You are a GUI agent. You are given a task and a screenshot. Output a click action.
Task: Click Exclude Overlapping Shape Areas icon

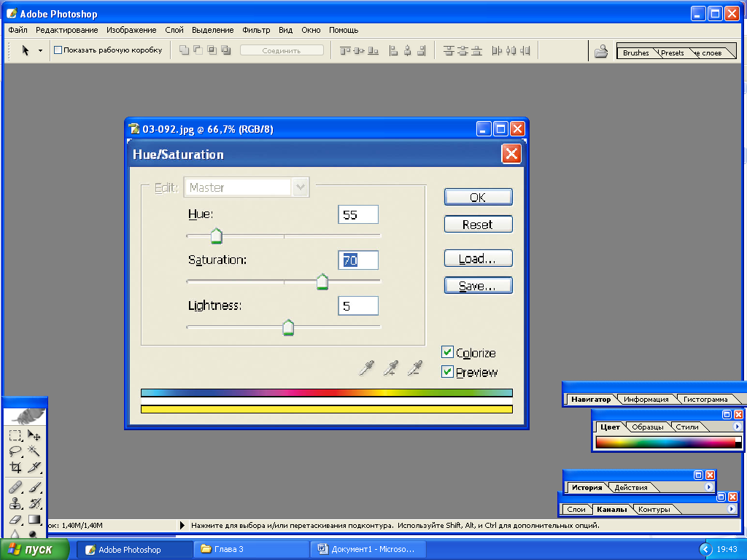[x=226, y=50]
